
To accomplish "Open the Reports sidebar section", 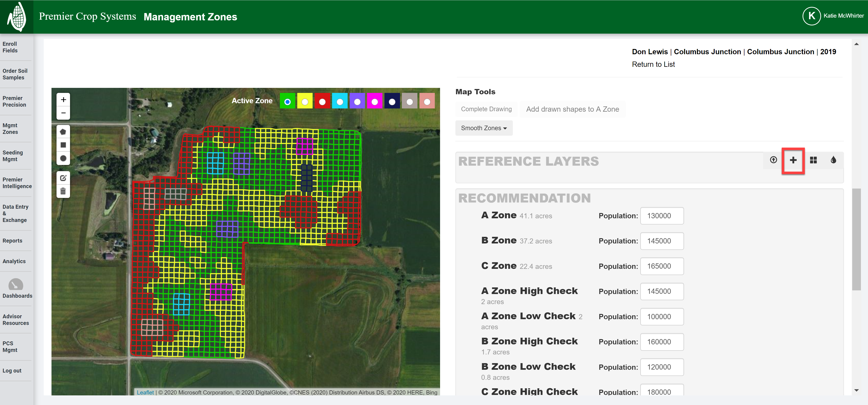I will pos(12,240).
